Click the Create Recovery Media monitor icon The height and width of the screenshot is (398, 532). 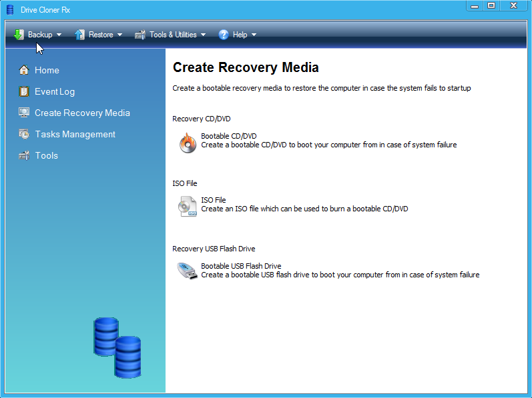[24, 113]
